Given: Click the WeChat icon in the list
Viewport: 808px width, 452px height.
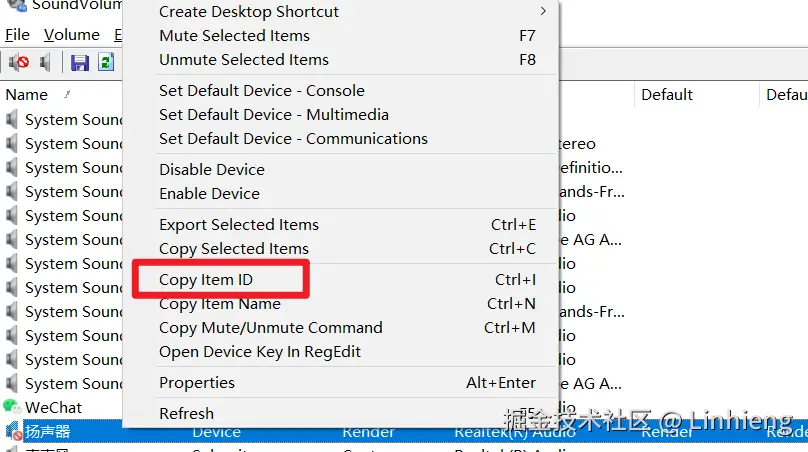Looking at the screenshot, I should 12,407.
